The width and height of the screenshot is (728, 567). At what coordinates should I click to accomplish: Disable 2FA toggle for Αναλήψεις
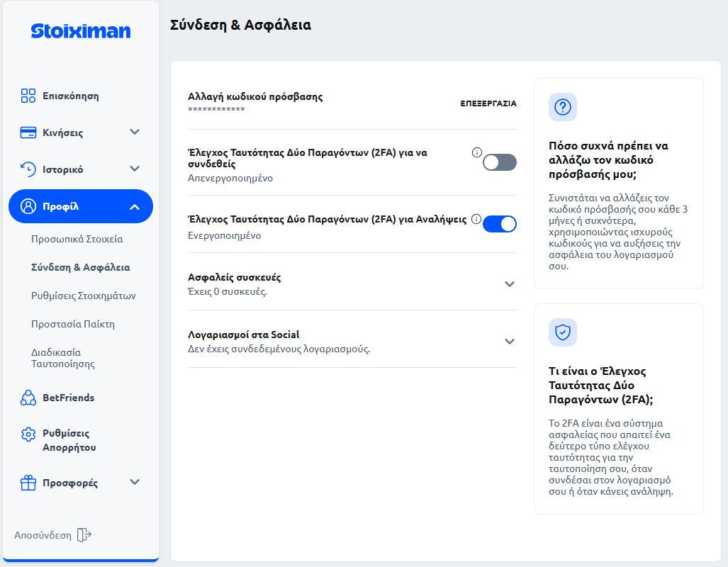(500, 224)
